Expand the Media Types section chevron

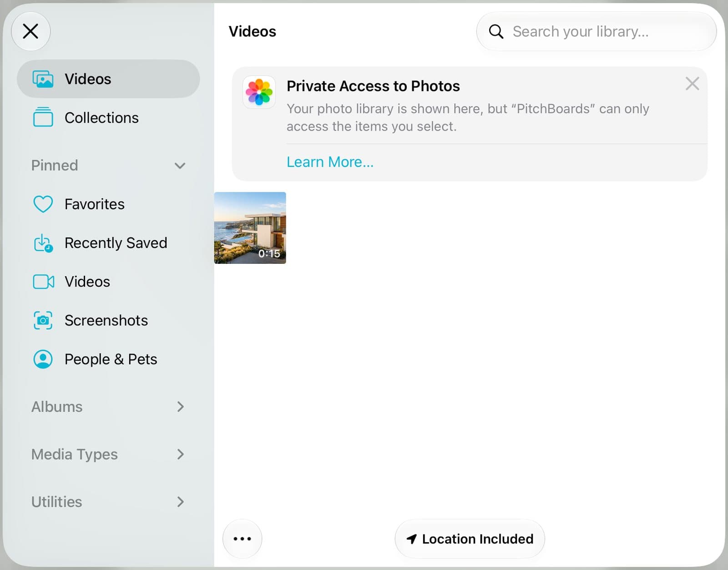point(181,454)
